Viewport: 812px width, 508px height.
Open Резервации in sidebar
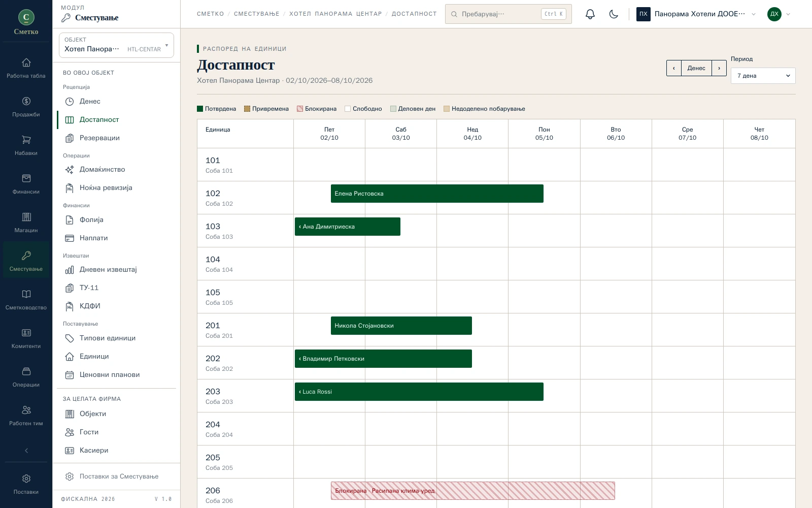click(x=116, y=138)
